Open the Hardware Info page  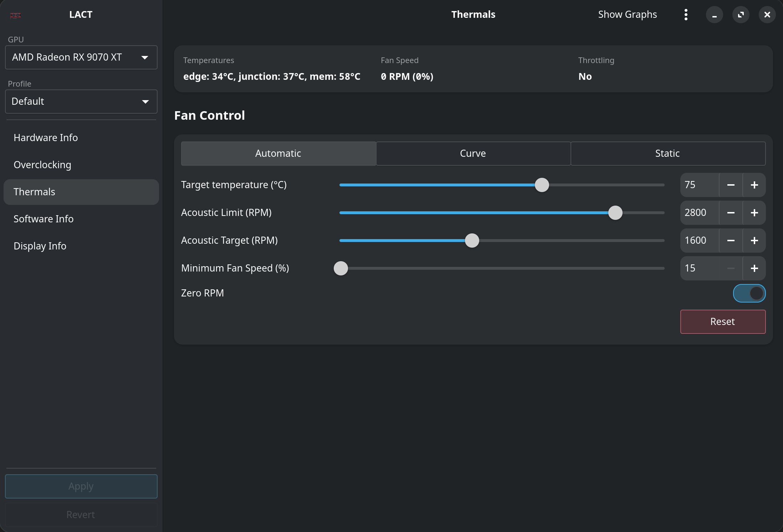pos(81,138)
